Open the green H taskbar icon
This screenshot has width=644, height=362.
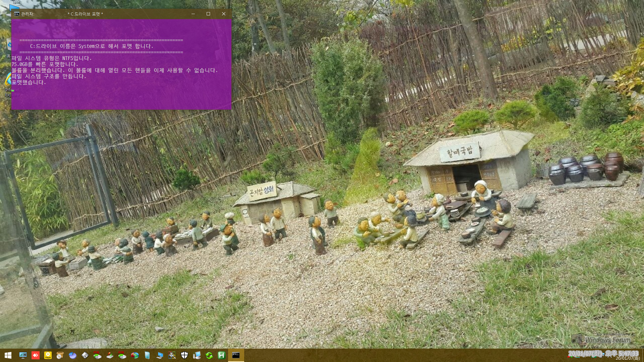point(221,355)
